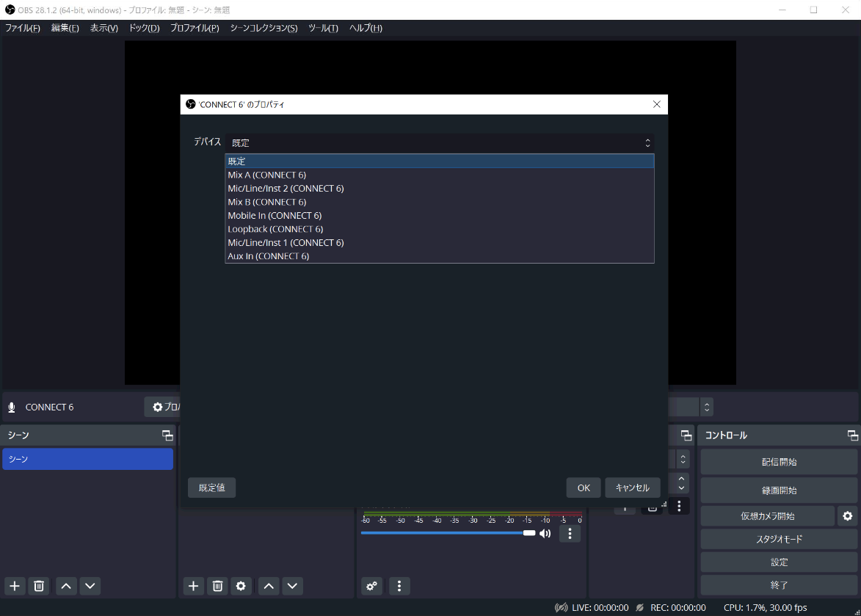Click the microphone icon beside CONNECT 6
The width and height of the screenshot is (861, 616).
click(12, 407)
